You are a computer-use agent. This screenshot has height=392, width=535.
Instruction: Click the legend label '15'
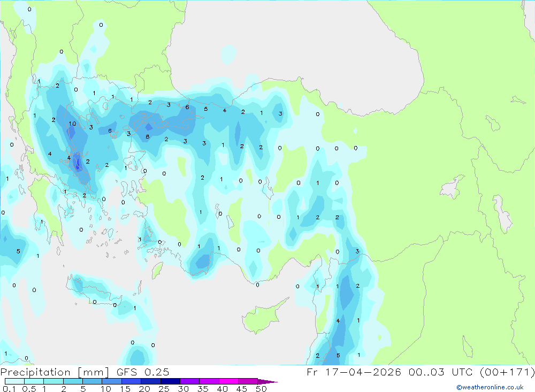click(125, 389)
